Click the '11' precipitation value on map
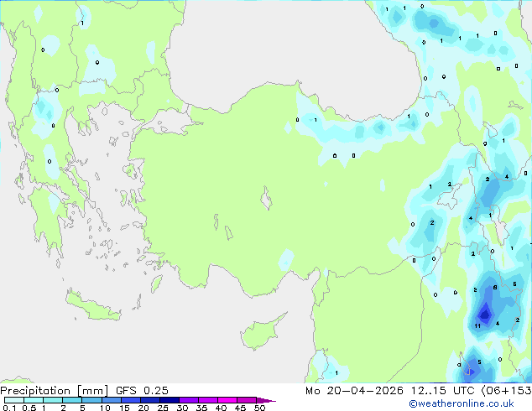This screenshot has width=532, height=411. coord(477,326)
